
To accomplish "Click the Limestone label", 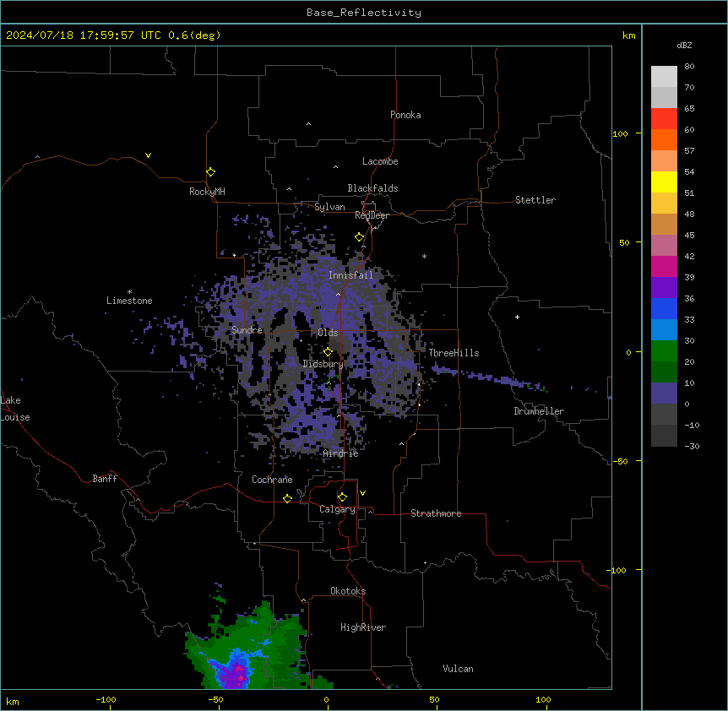I will point(129,301).
